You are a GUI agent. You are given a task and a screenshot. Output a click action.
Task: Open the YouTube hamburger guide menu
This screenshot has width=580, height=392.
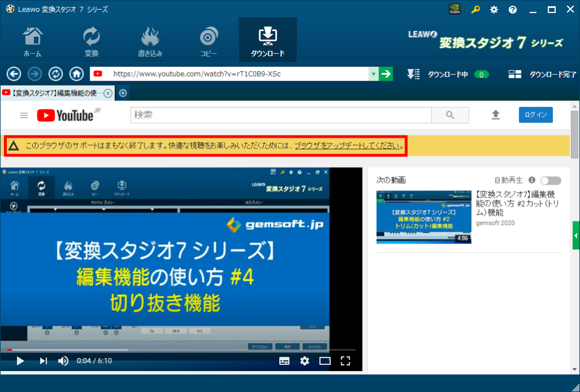click(x=24, y=115)
